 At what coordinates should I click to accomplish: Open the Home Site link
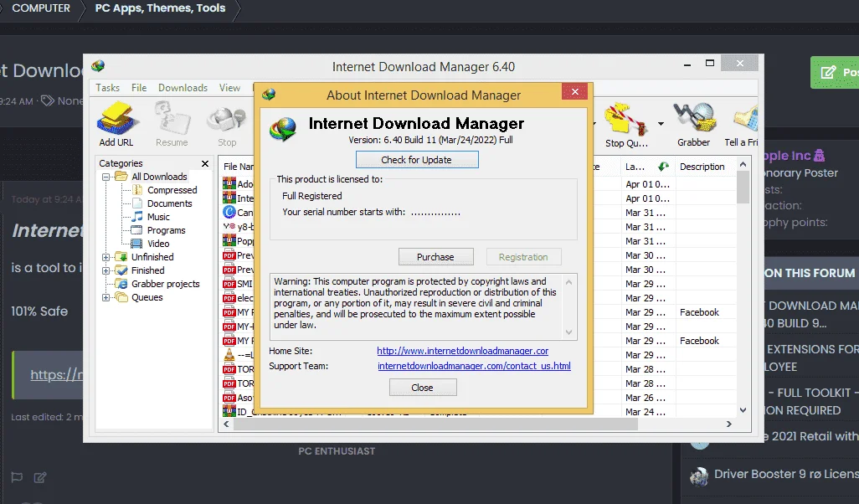[462, 351]
